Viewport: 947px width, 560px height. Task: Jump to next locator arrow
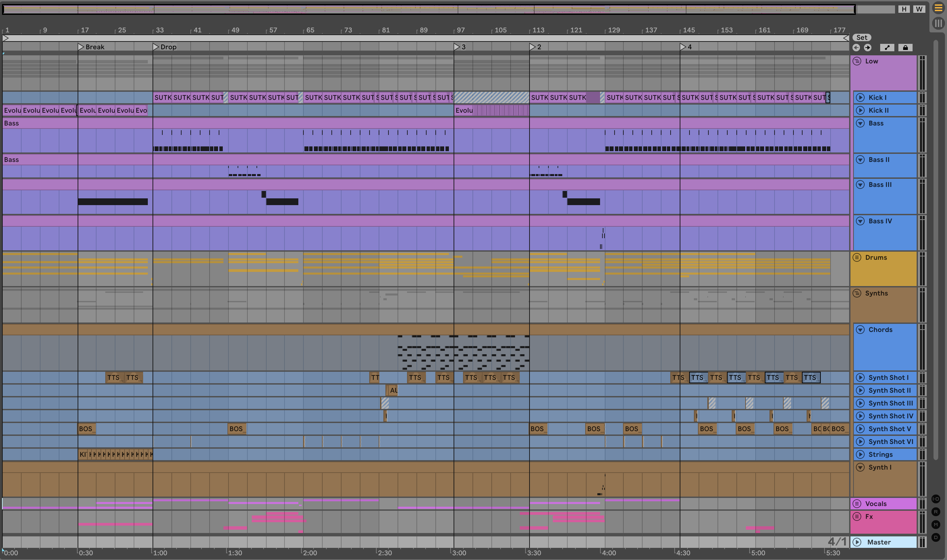867,48
